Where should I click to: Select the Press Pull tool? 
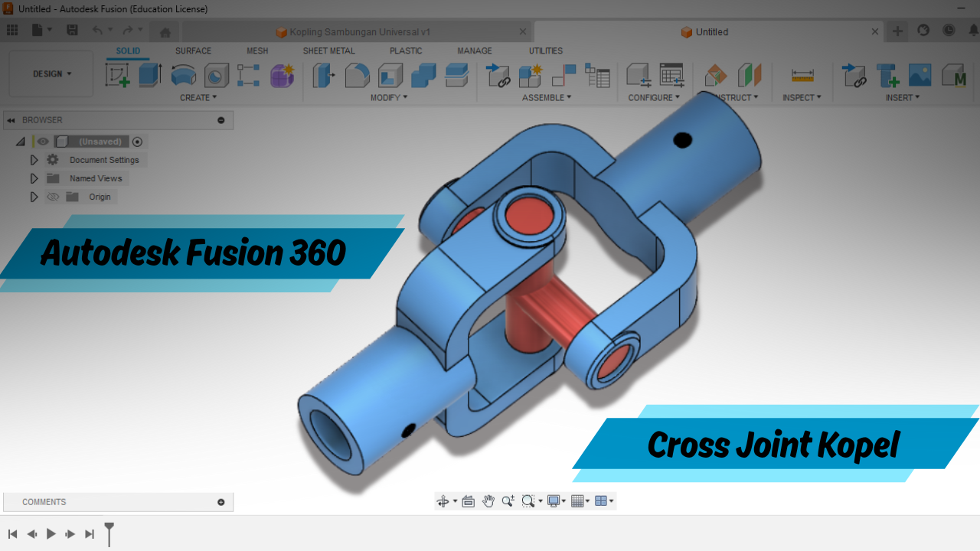(x=324, y=75)
